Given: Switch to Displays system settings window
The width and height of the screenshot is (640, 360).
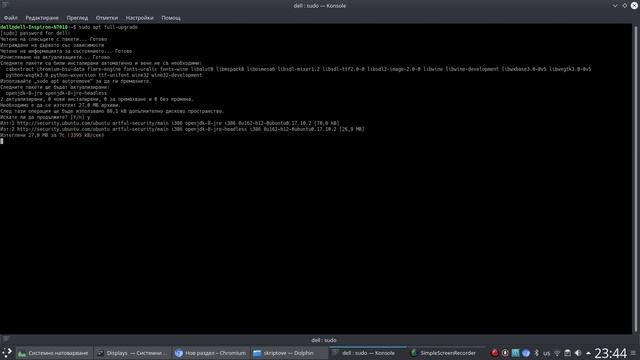Looking at the screenshot, I should [133, 353].
